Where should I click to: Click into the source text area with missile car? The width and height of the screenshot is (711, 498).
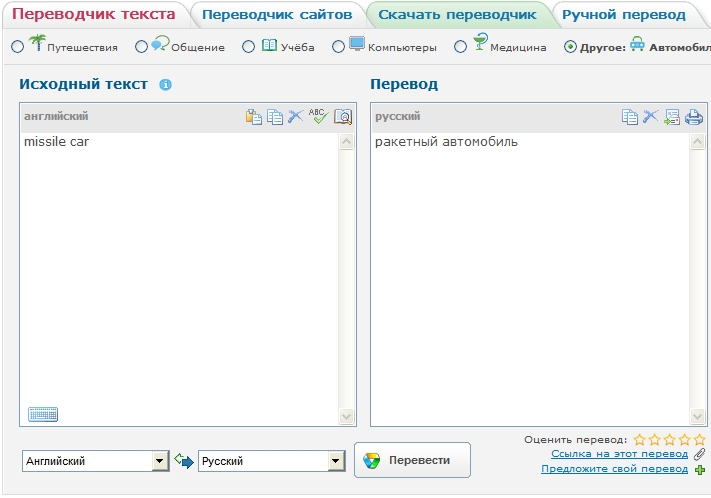(x=180, y=270)
